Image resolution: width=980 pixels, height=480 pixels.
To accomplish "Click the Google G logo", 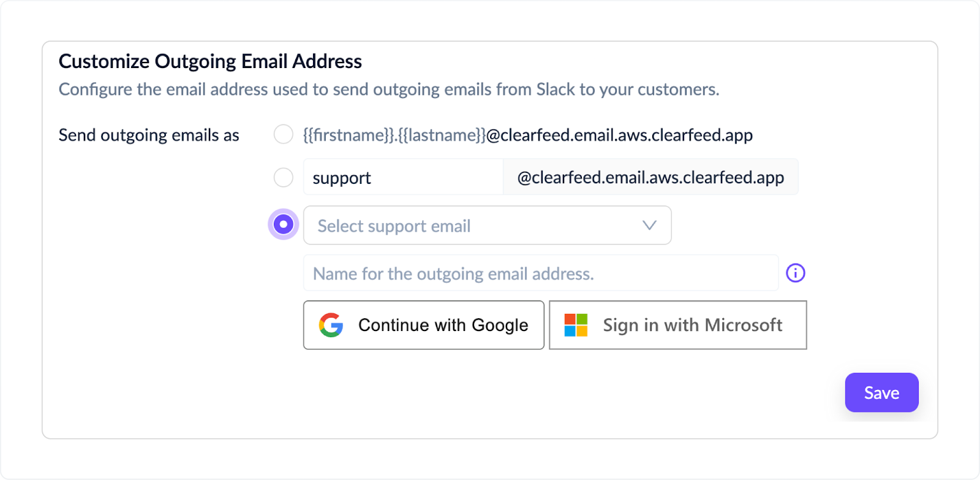I will click(x=330, y=325).
